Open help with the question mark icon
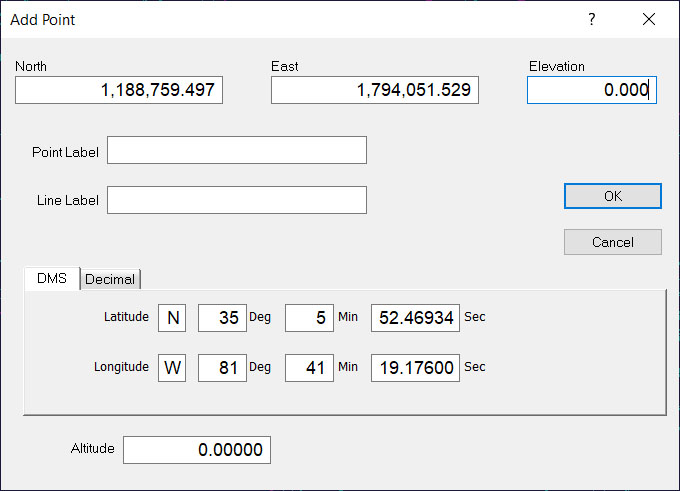This screenshot has height=491, width=680. 592,19
